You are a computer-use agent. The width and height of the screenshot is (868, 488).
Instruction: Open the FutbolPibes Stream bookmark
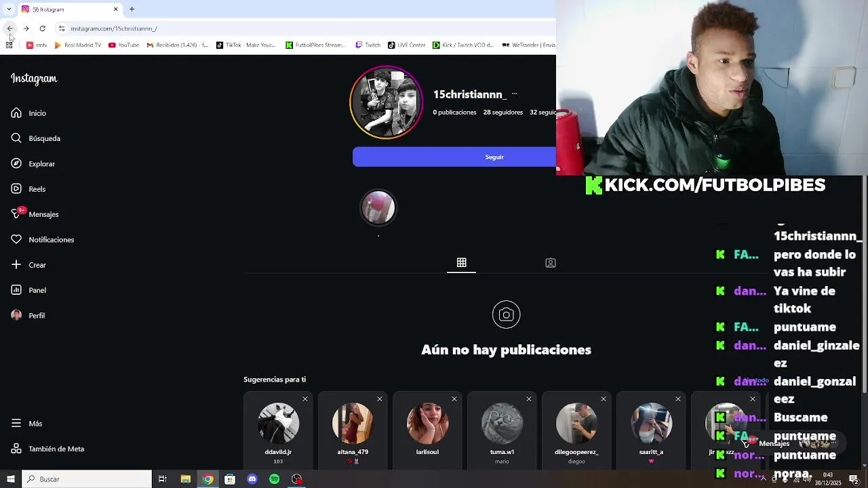point(316,45)
